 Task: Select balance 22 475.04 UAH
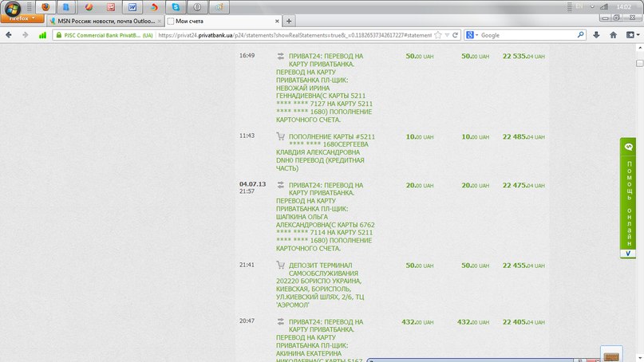click(523, 186)
